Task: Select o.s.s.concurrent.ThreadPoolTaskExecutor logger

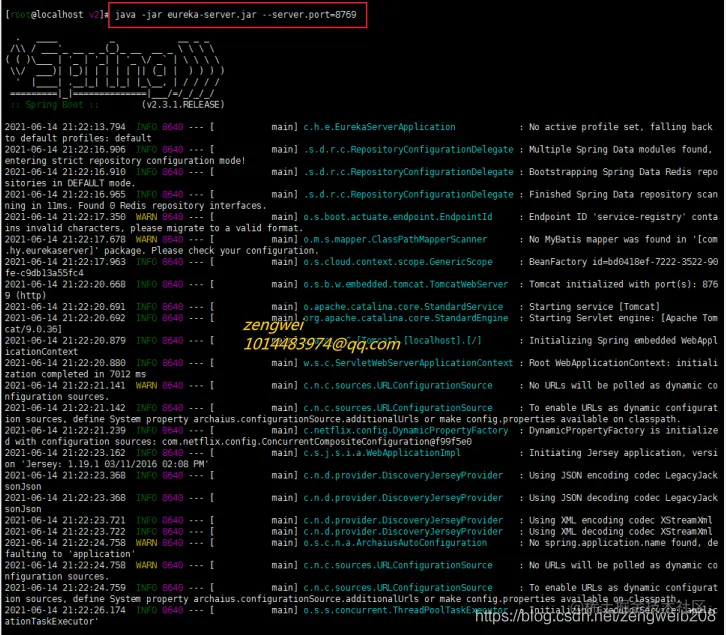Action: 406,610
